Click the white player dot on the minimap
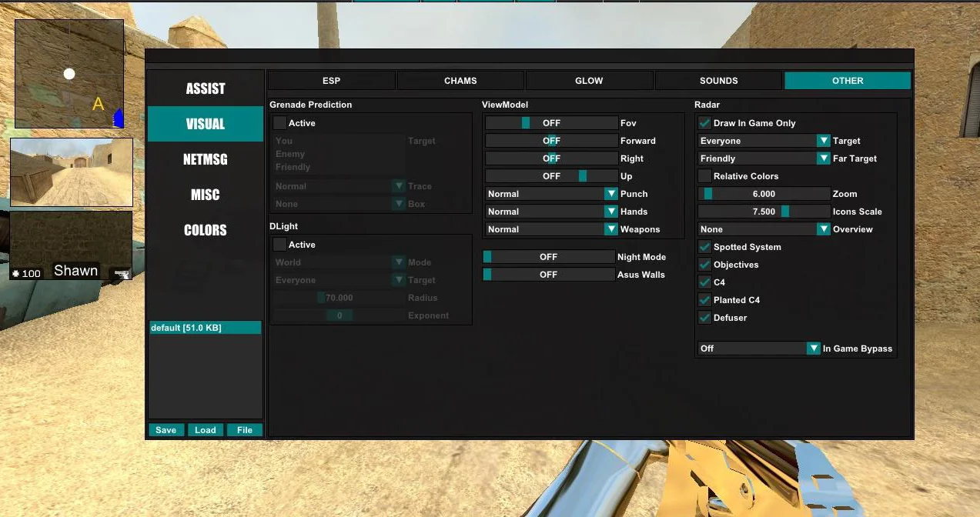 (x=69, y=74)
